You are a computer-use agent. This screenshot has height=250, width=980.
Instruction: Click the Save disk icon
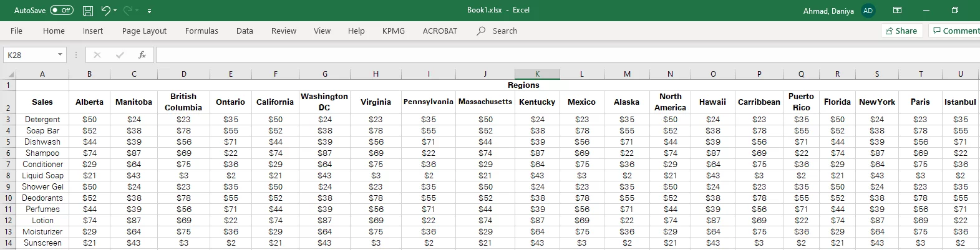point(88,11)
